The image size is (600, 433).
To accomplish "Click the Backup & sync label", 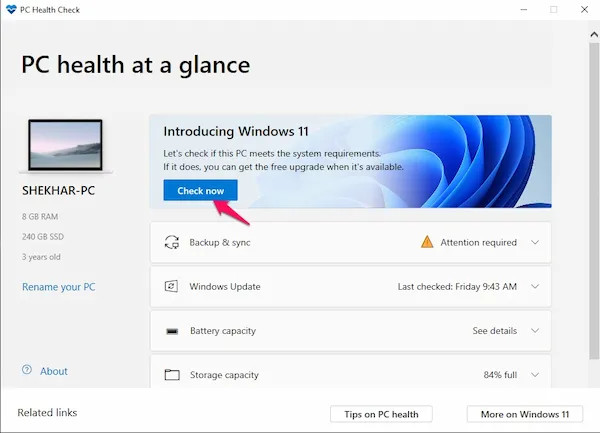I will 220,243.
